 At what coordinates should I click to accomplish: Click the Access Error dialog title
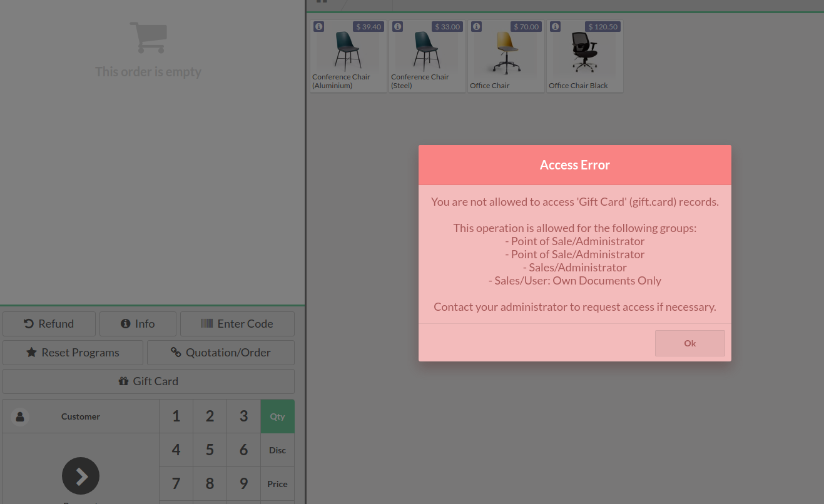click(575, 165)
